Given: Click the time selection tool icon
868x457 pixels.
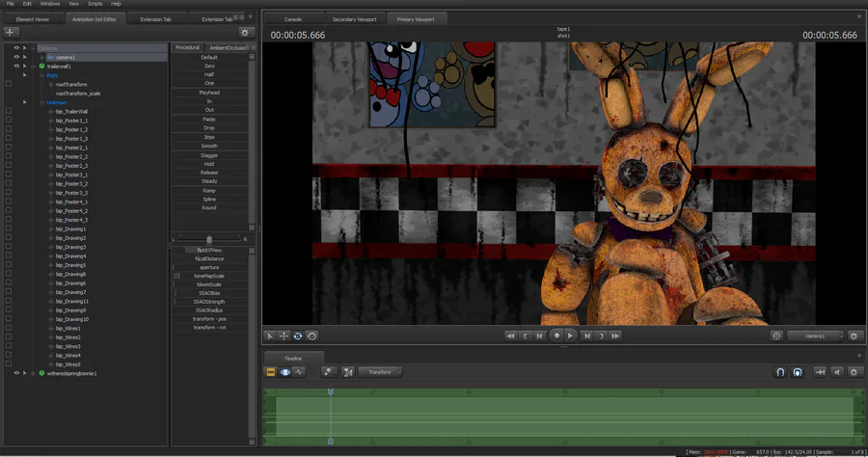Looking at the screenshot, I should 347,372.
